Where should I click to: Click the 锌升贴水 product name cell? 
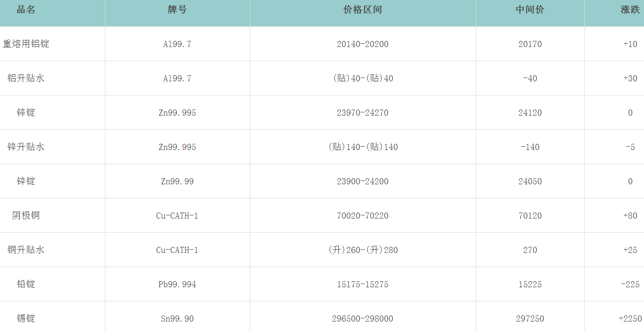(26, 147)
